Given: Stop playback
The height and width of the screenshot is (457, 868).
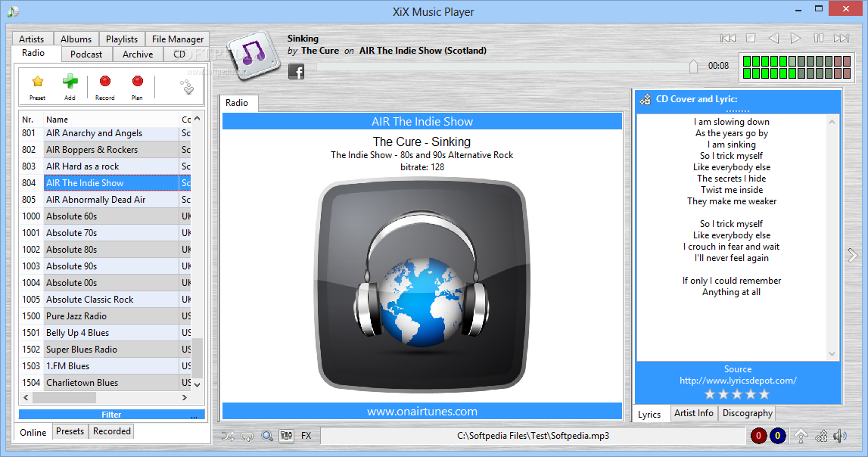Looking at the screenshot, I should 751,38.
